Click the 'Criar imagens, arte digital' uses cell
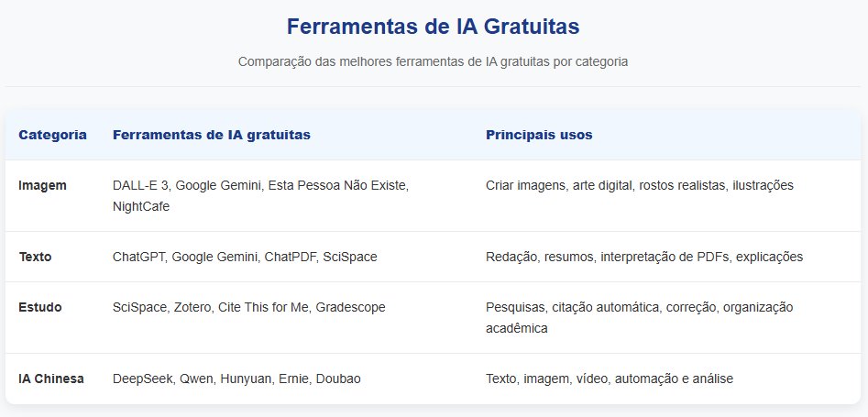The height and width of the screenshot is (417, 868). 639,185
